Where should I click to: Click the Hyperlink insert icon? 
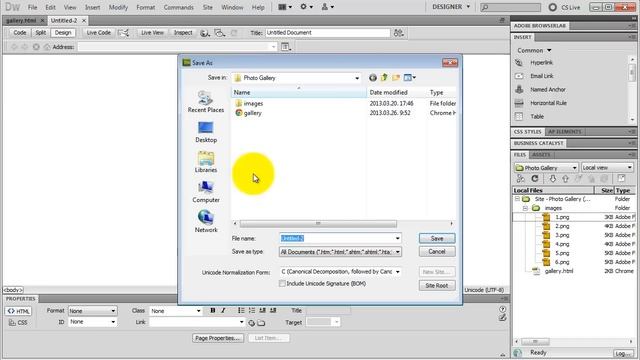[519, 63]
